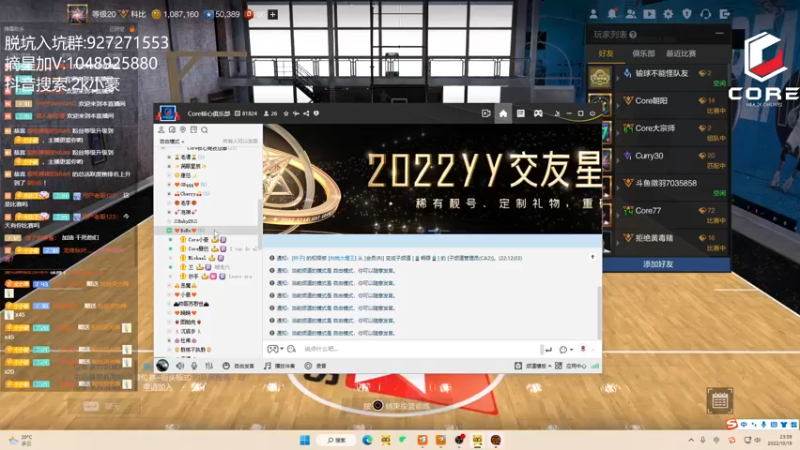
Task: Open the YY home page icon
Action: click(x=503, y=113)
